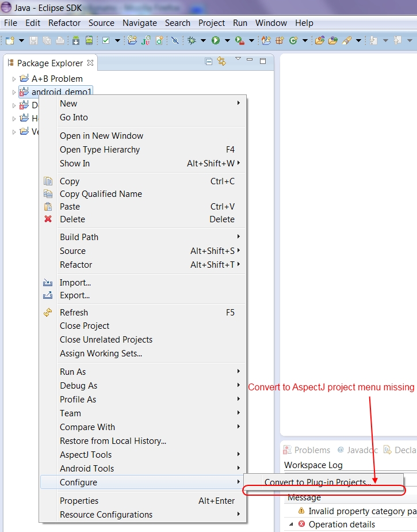Open Resource Configurations submenu
Viewport: 417px width, 532px height.
(x=143, y=515)
